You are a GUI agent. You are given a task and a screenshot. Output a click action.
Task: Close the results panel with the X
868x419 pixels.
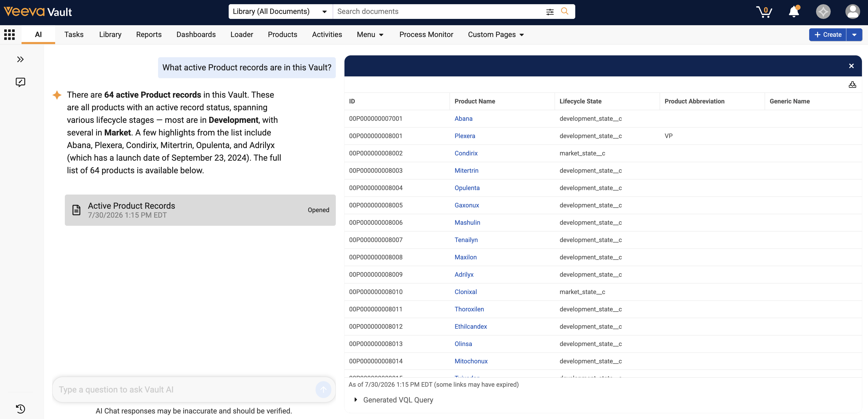[851, 66]
